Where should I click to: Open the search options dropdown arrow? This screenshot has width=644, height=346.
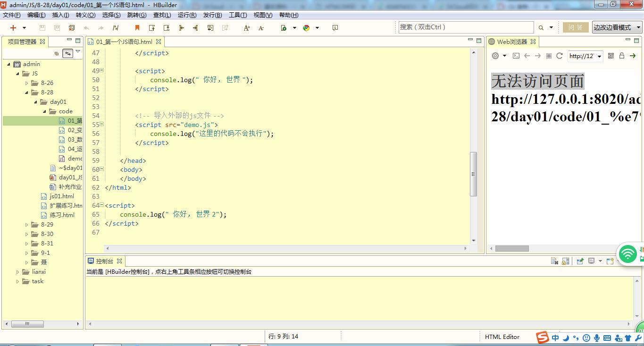(551, 28)
